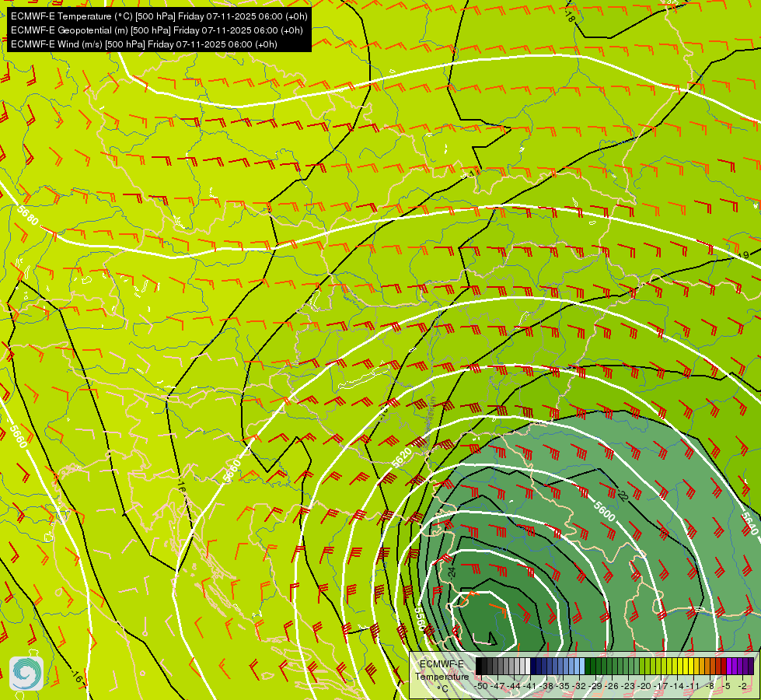Click the -5 tick label on scale
This screenshot has width=761, height=700.
(x=725, y=686)
